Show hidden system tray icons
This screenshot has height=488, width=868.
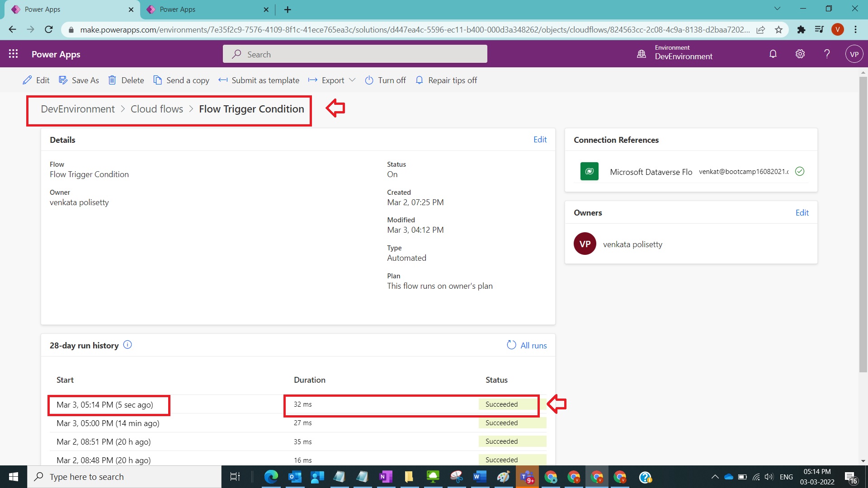click(716, 477)
